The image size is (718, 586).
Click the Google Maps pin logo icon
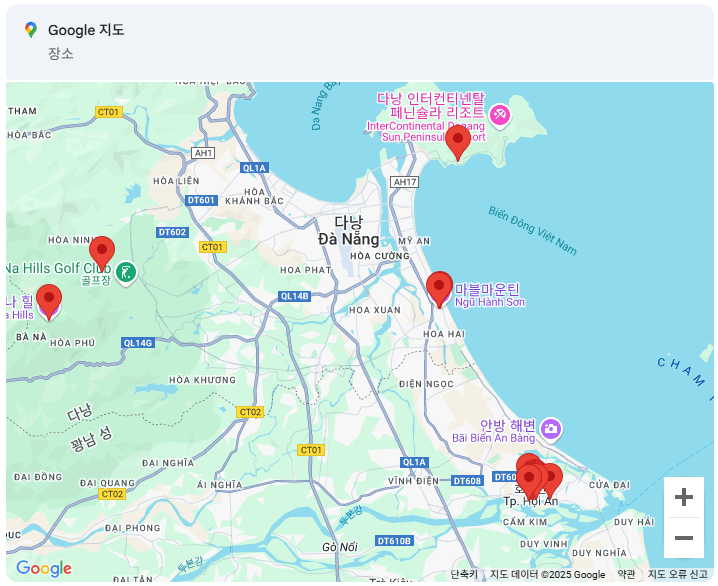[31, 30]
